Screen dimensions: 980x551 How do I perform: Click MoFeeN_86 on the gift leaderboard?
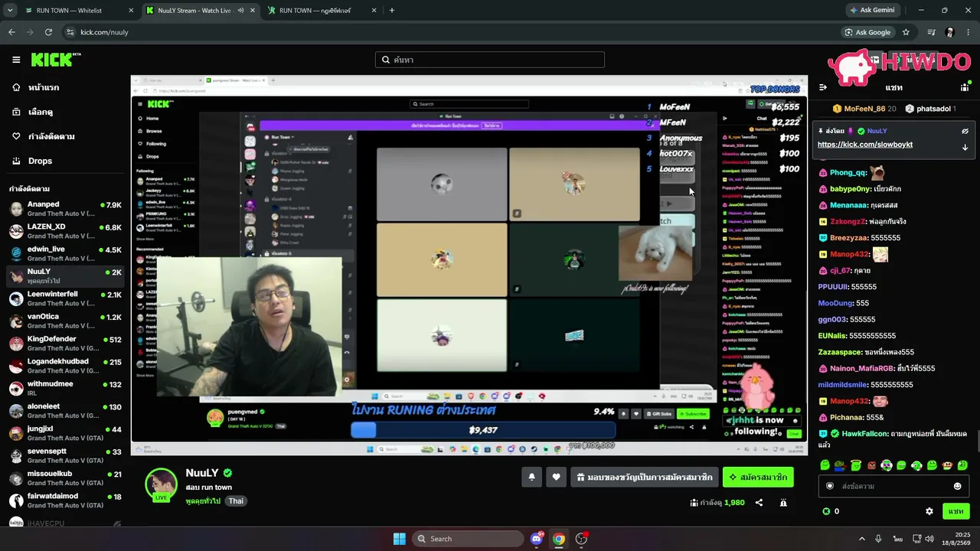coord(864,109)
